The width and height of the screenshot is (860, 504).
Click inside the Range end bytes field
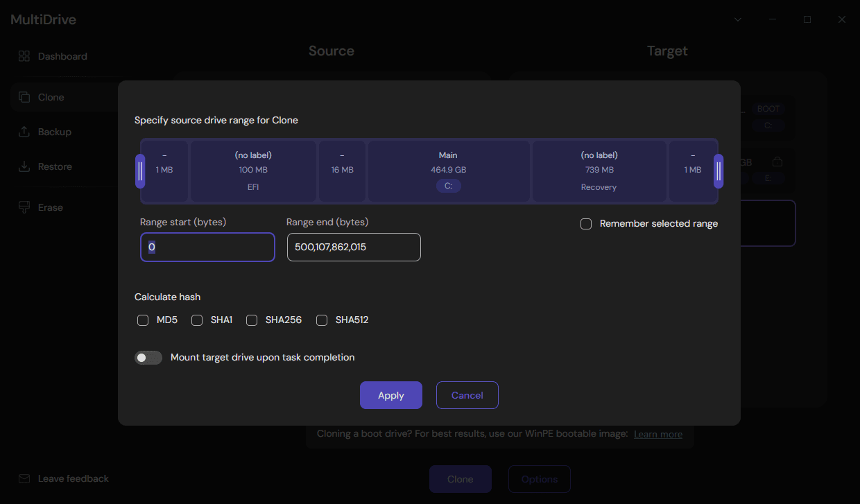point(354,247)
